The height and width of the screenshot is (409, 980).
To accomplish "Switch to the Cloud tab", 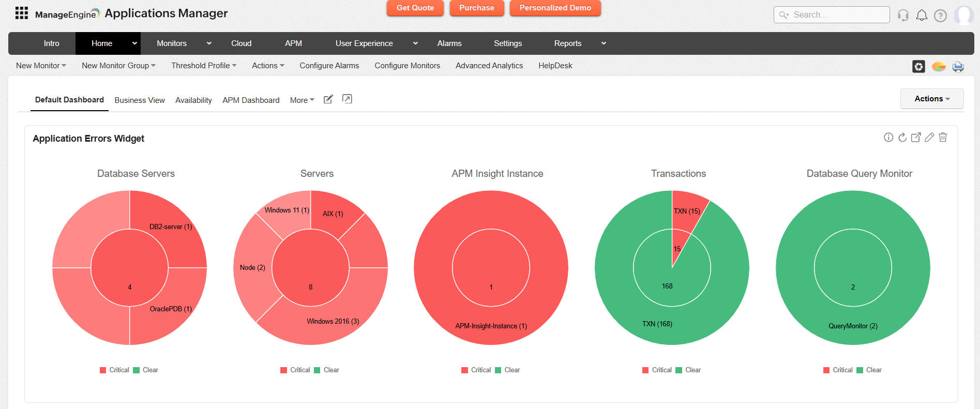I will tap(242, 43).
